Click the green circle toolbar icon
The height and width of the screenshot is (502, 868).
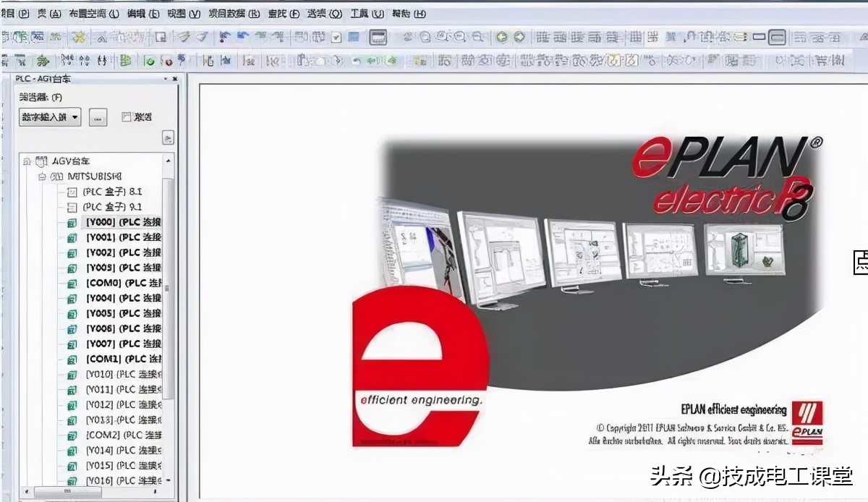[x=150, y=61]
